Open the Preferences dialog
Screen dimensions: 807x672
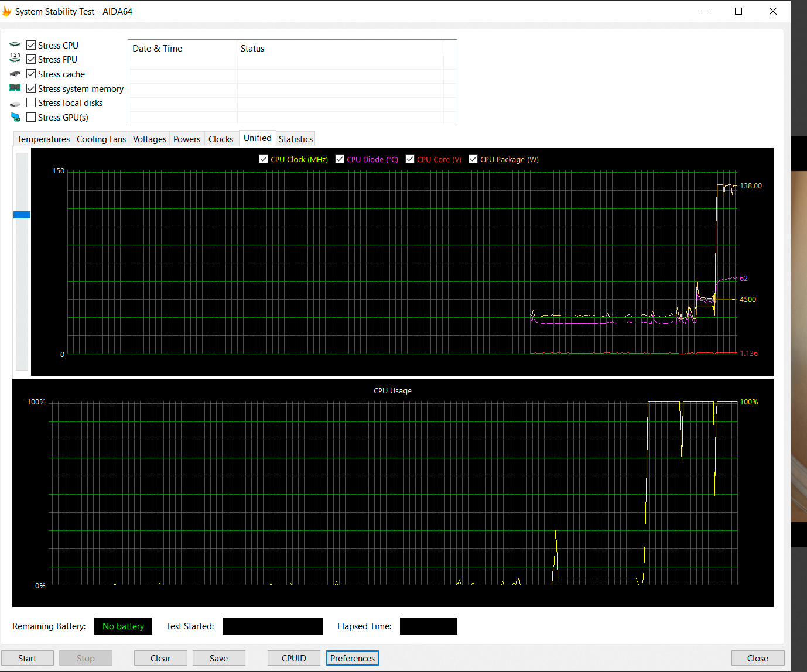[x=353, y=658]
